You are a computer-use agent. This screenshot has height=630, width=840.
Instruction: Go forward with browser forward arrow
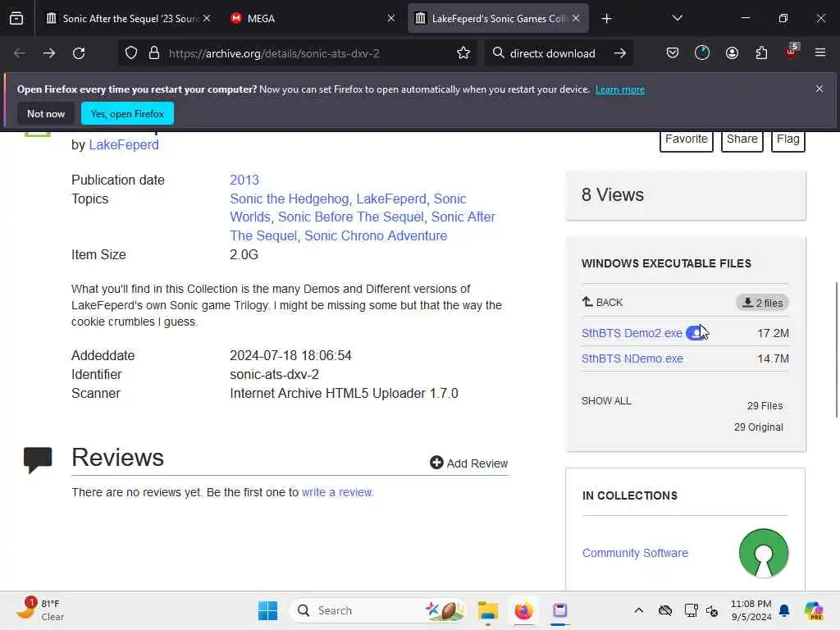click(x=48, y=53)
